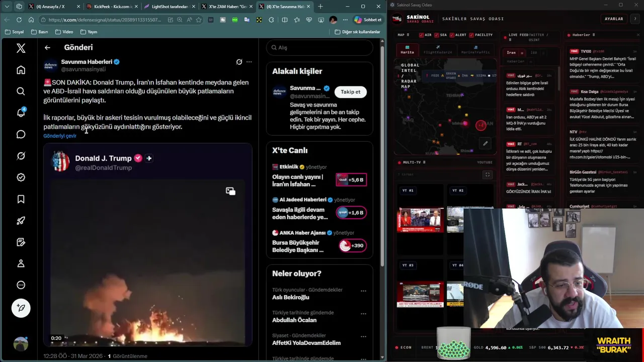Click +4 cluster marker on radar map

pos(481,125)
